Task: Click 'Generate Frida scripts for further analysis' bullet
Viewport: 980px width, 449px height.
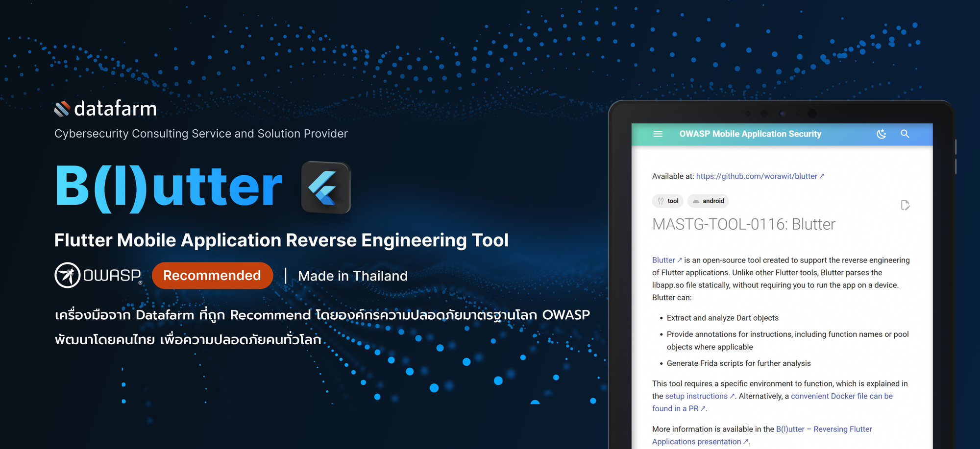Action: pos(738,363)
